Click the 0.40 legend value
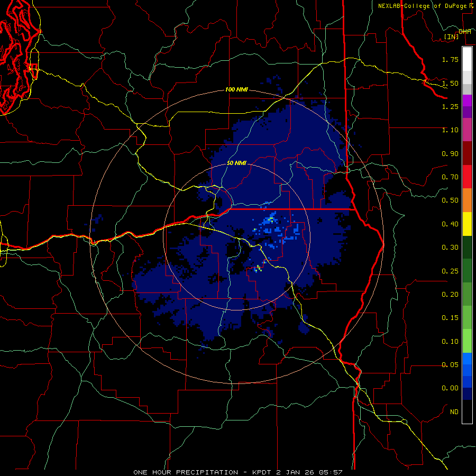This screenshot has height=476, width=476. (450, 224)
